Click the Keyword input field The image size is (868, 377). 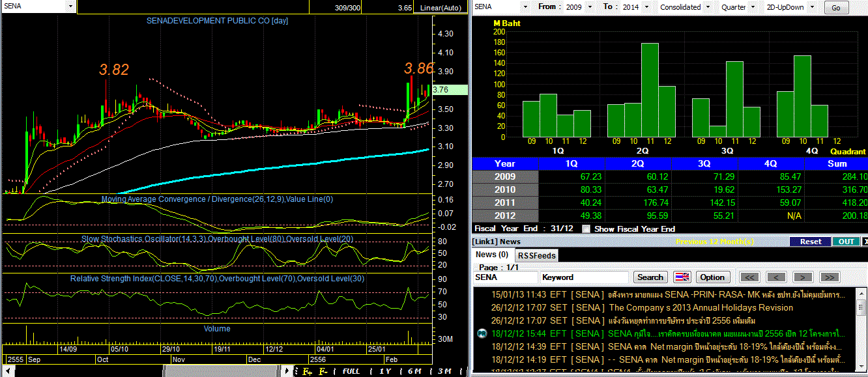(585, 277)
